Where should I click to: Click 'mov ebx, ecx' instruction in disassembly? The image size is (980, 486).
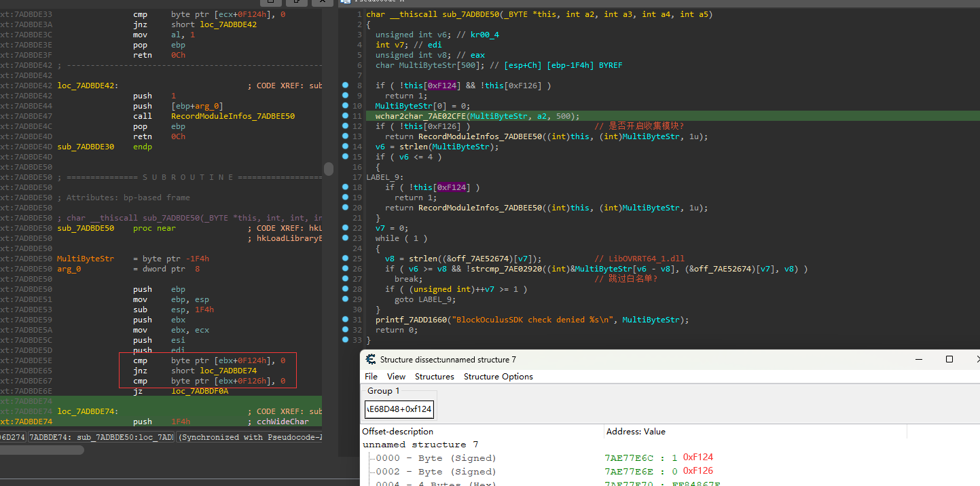tap(171, 330)
